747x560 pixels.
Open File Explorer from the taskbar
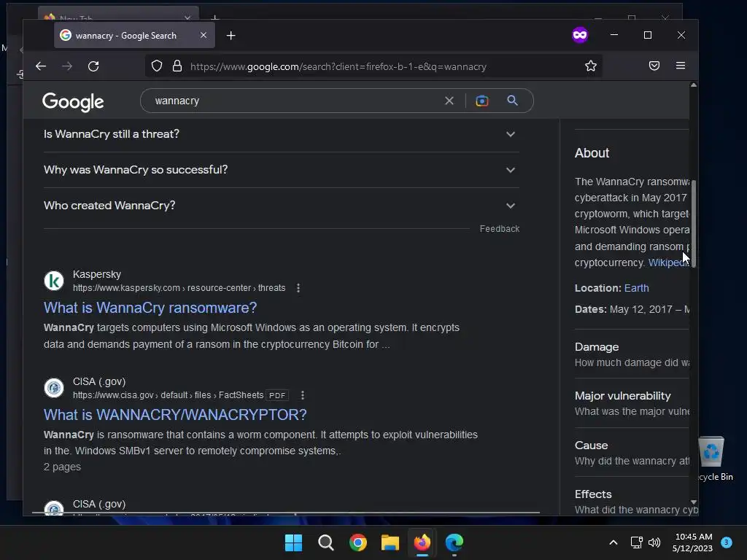(x=390, y=542)
